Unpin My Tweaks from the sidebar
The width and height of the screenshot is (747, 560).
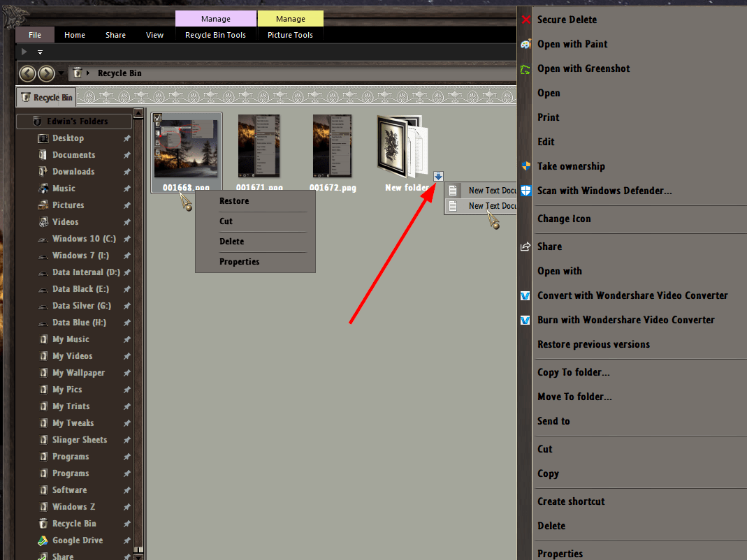coord(126,423)
